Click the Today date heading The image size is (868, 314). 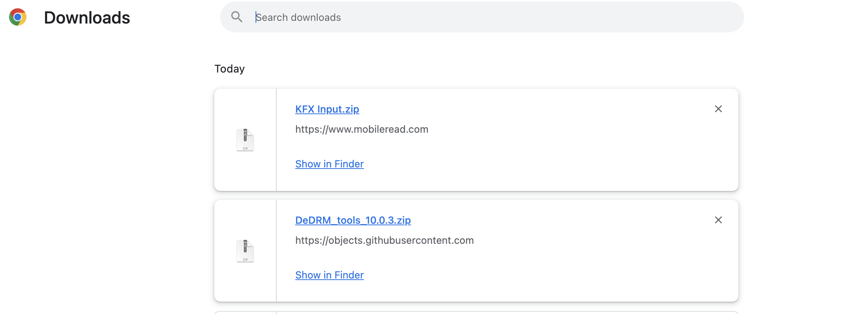point(229,69)
